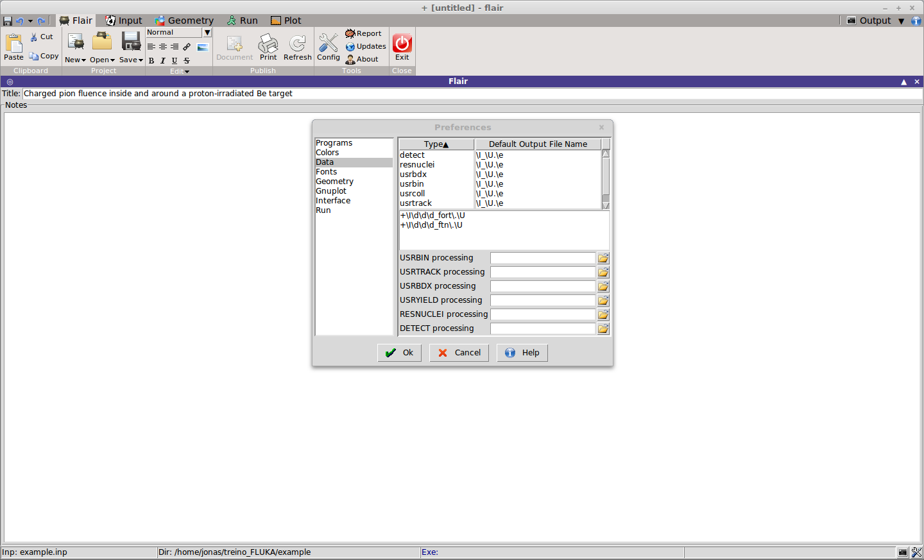This screenshot has width=924, height=560.
Task: Switch to the Geometry tab
Action: (x=184, y=21)
